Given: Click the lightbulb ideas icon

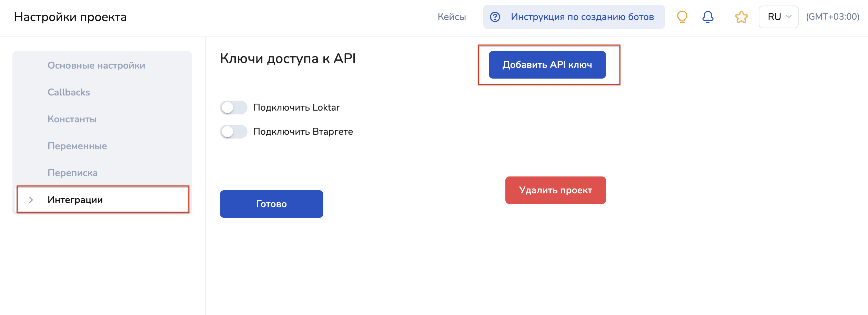Looking at the screenshot, I should coord(682,17).
